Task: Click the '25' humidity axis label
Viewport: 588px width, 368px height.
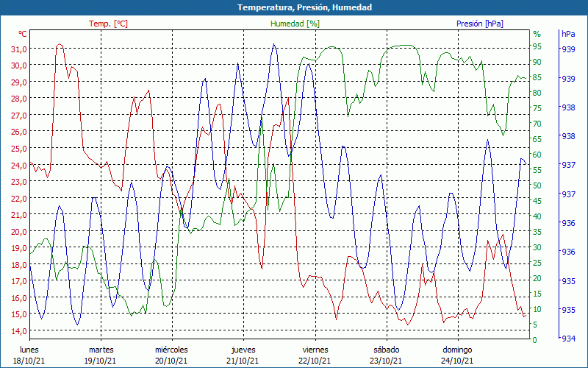Action: pyautogui.click(x=537, y=263)
